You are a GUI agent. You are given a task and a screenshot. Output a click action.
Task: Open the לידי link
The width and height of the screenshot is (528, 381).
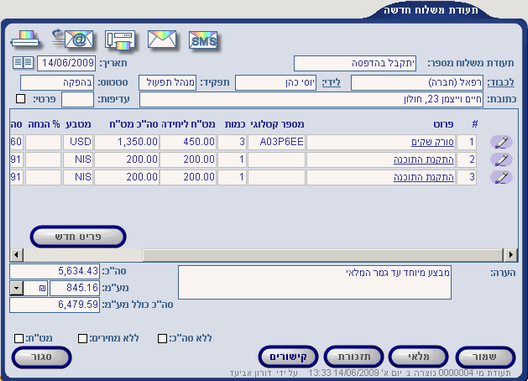point(331,83)
